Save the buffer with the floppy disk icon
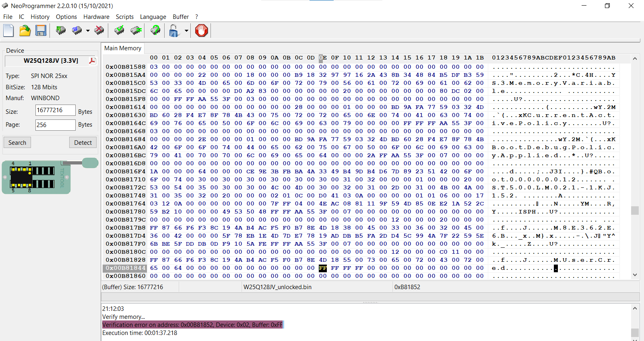This screenshot has width=644, height=341. pos(41,31)
